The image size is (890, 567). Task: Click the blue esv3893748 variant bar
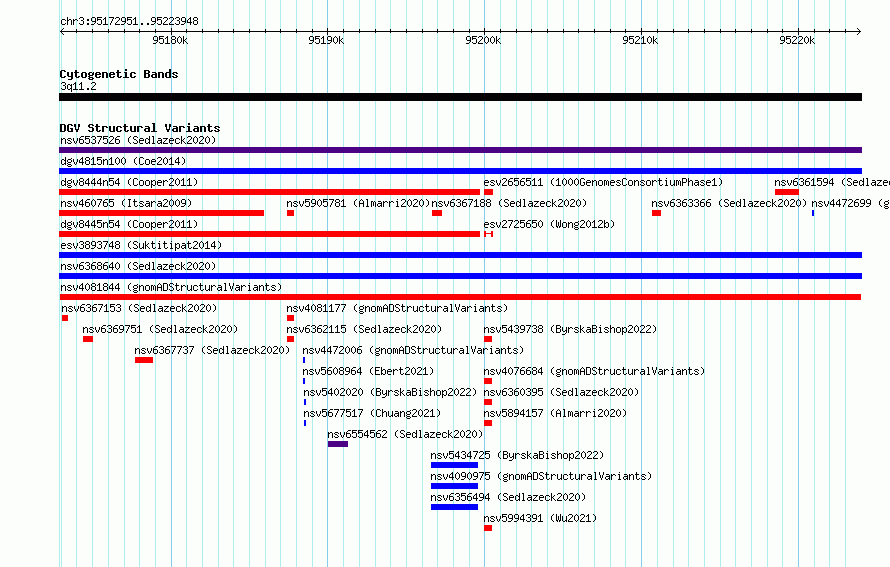tap(460, 255)
